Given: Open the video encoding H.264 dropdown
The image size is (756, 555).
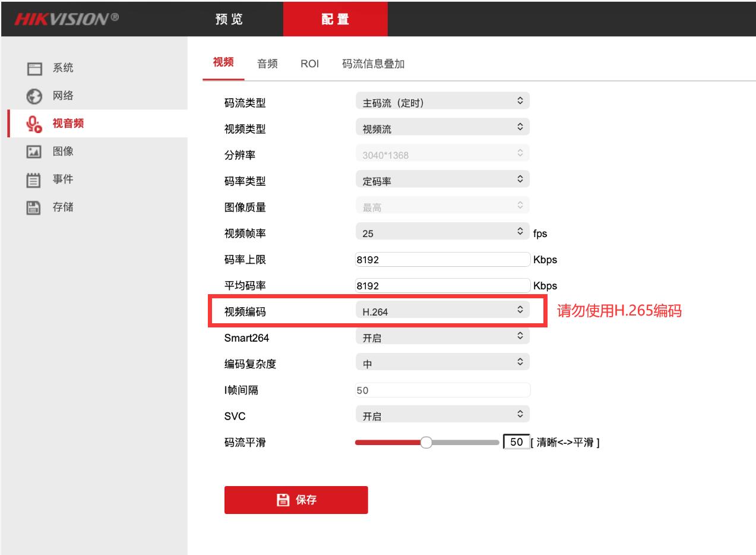Looking at the screenshot, I should point(442,310).
